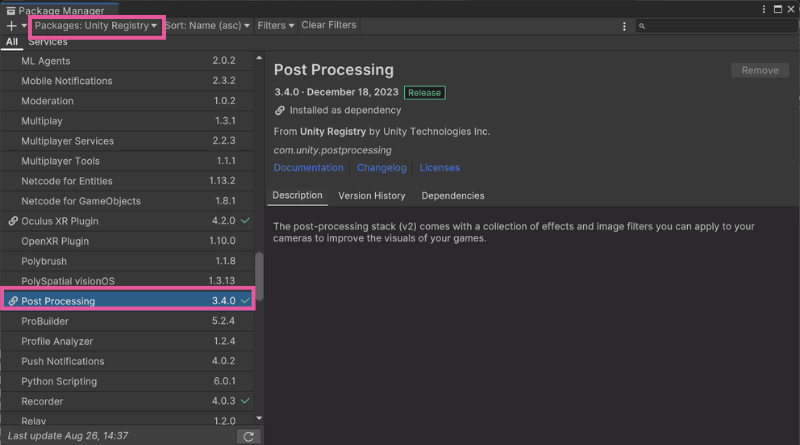800x445 pixels.
Task: Select the Package Manager window tab
Action: pos(61,10)
